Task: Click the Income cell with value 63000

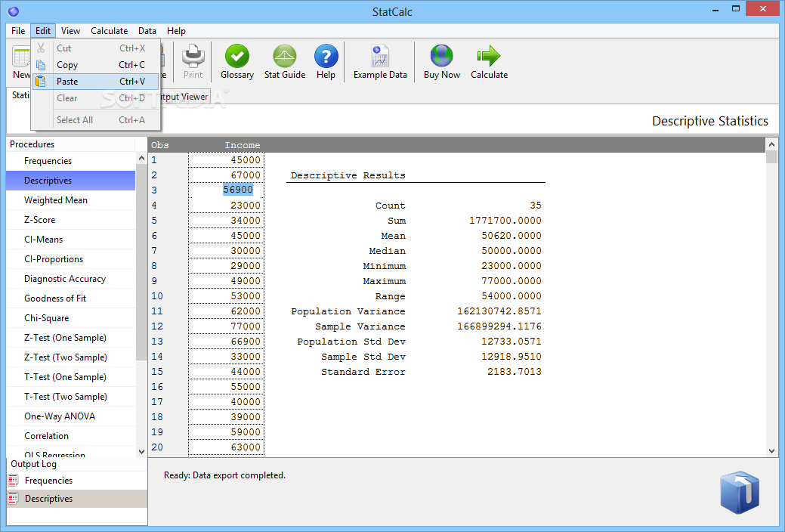Action: (227, 447)
